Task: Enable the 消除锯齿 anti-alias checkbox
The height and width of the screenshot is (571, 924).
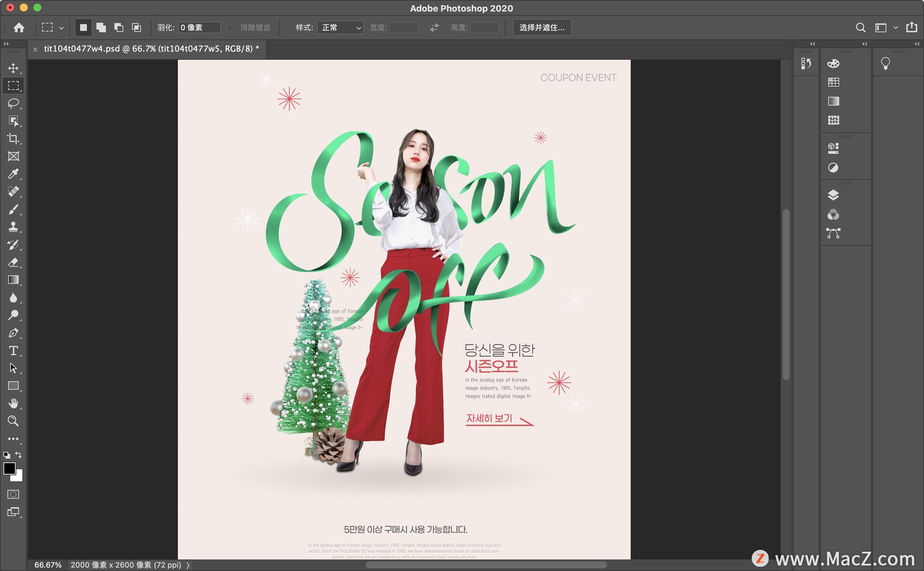Action: tap(231, 27)
